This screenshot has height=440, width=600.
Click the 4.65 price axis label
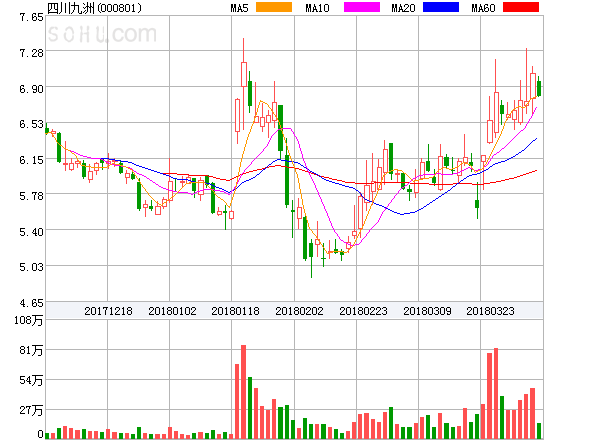pyautogui.click(x=31, y=303)
